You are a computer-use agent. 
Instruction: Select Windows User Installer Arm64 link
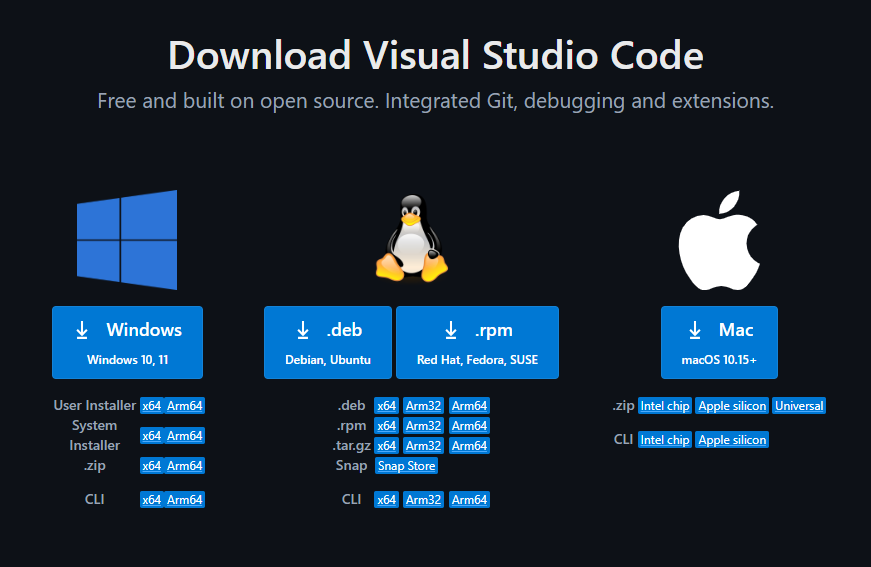coord(184,406)
